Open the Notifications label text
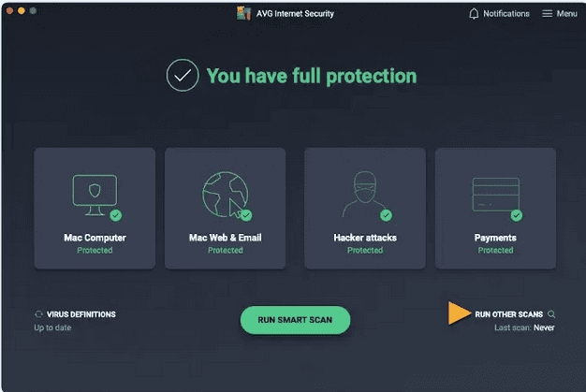586x392 pixels. 506,13
